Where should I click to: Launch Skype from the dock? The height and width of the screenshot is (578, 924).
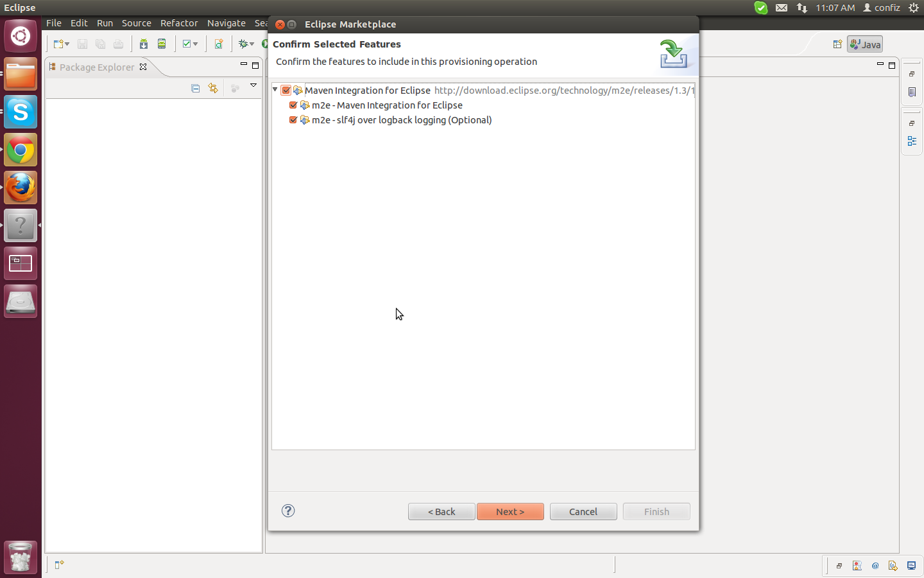click(x=21, y=112)
